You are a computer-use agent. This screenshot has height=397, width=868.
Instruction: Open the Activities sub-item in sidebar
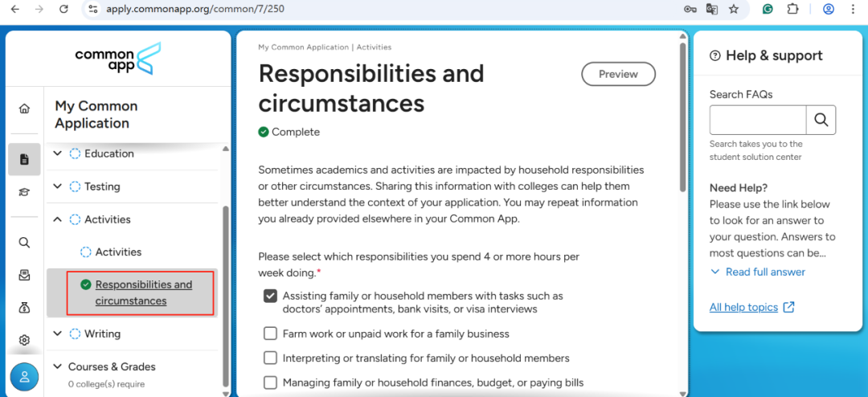click(x=118, y=252)
